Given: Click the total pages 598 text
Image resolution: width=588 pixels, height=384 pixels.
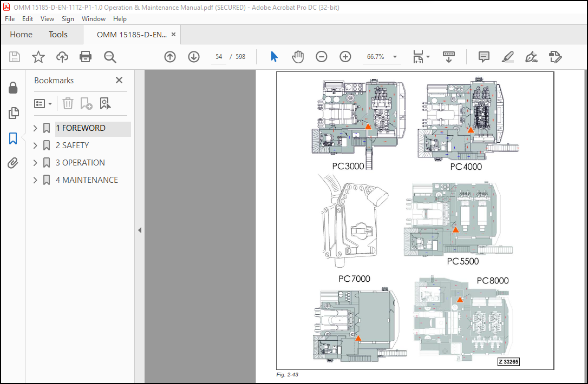Looking at the screenshot, I should 240,57.
